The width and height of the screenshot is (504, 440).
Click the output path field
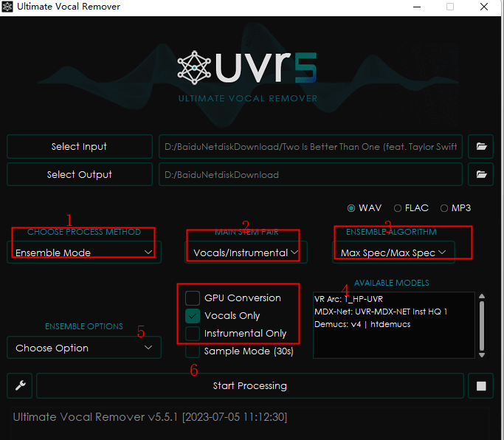point(311,175)
